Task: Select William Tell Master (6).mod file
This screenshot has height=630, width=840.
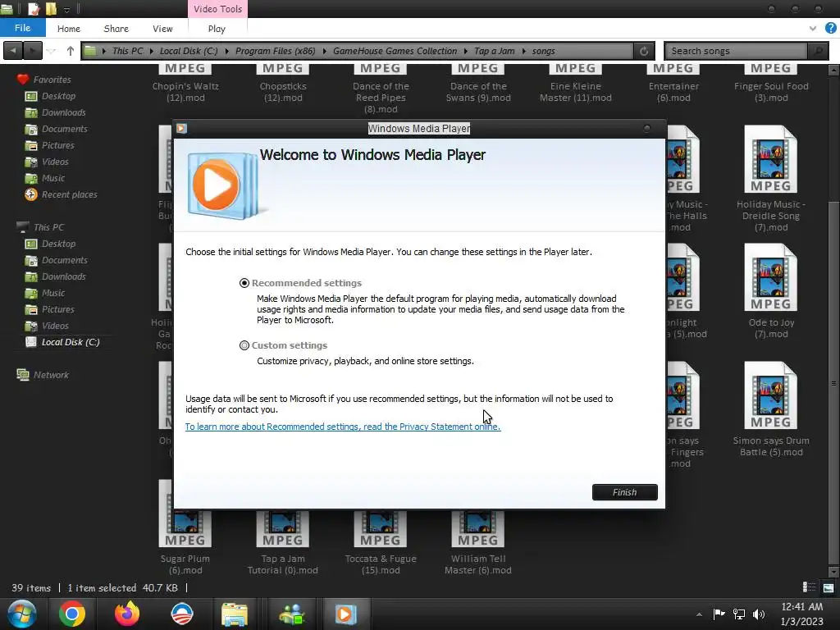Action: click(478, 542)
